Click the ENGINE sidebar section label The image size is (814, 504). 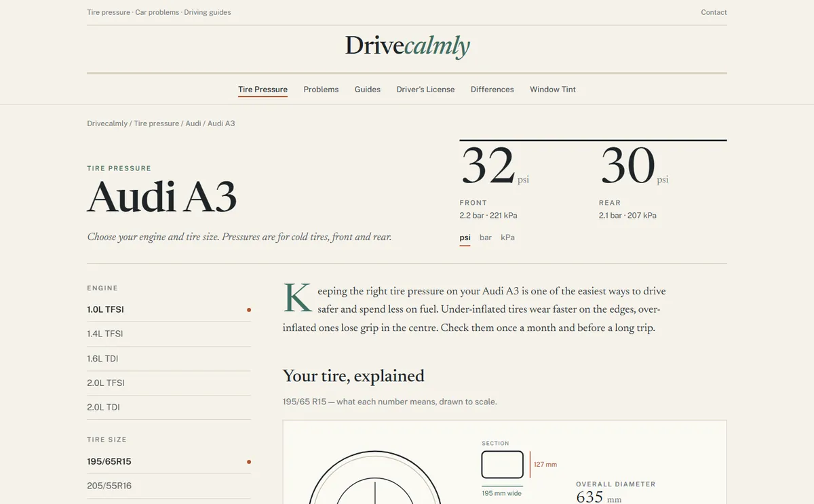[x=102, y=288]
